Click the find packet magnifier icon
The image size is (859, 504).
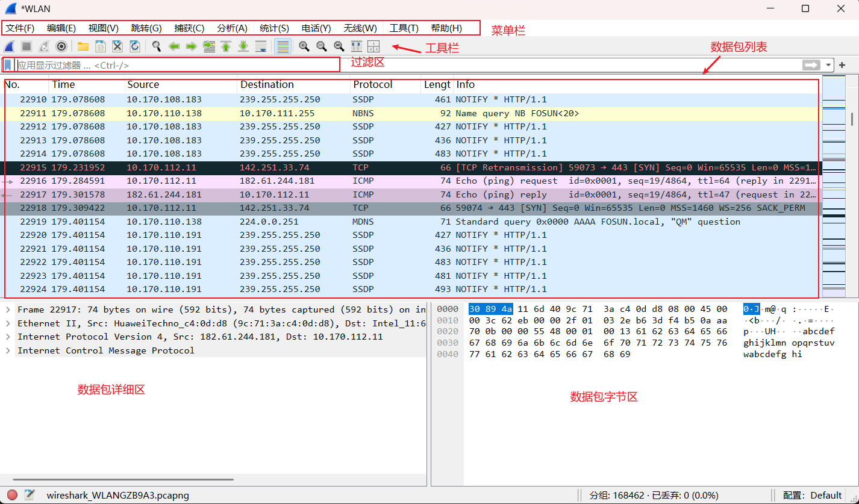(157, 46)
